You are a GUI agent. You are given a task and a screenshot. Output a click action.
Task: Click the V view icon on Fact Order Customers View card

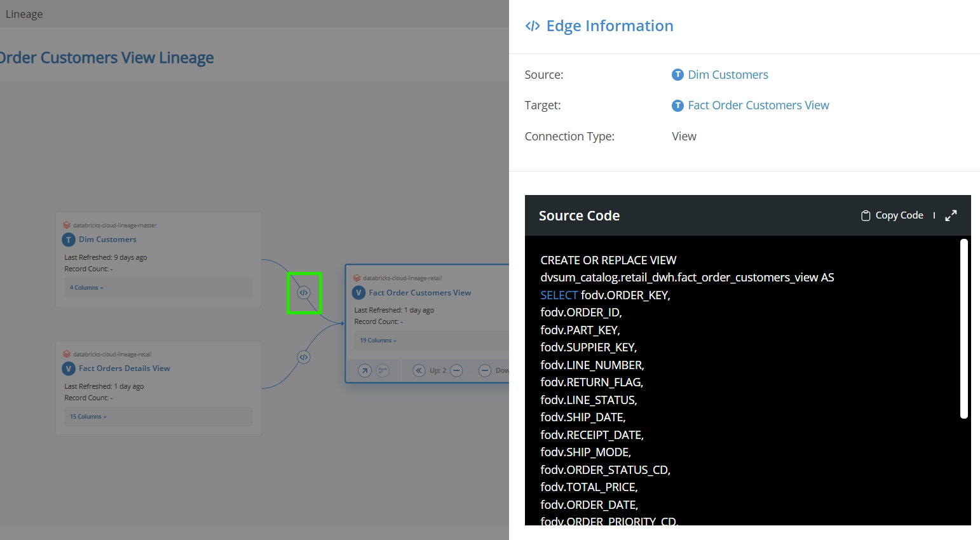(x=358, y=293)
